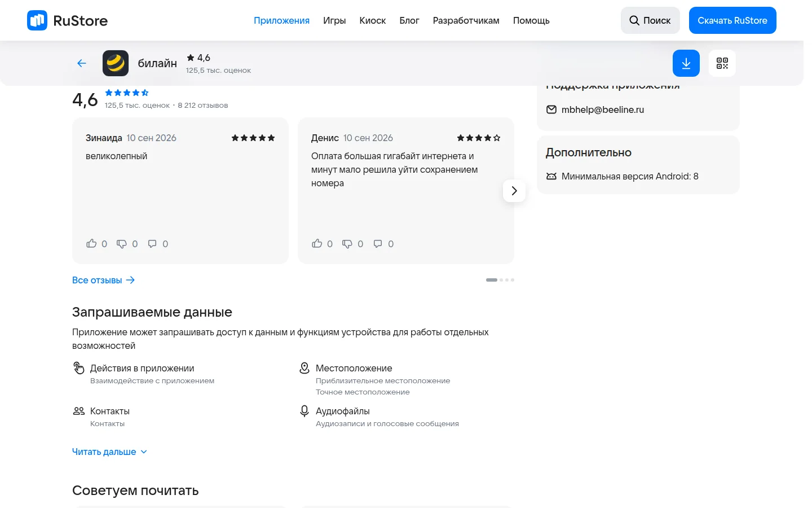View all reviews via Все отзывы
Image resolution: width=812 pixels, height=508 pixels.
pyautogui.click(x=104, y=280)
